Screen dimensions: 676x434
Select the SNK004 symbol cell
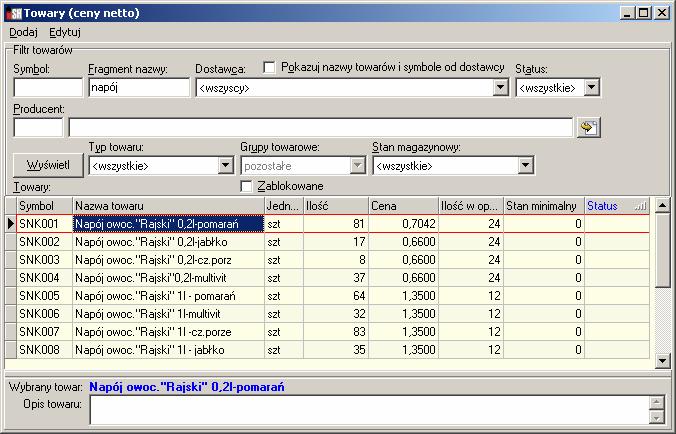(x=44, y=278)
